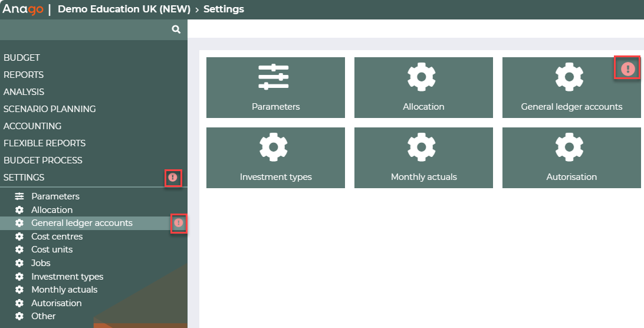Select Investment types in the sidebar
The width and height of the screenshot is (644, 328).
[x=67, y=277]
